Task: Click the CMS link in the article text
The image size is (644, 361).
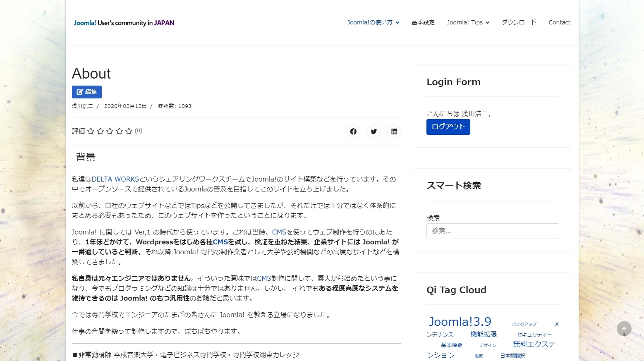Action: [x=280, y=232]
